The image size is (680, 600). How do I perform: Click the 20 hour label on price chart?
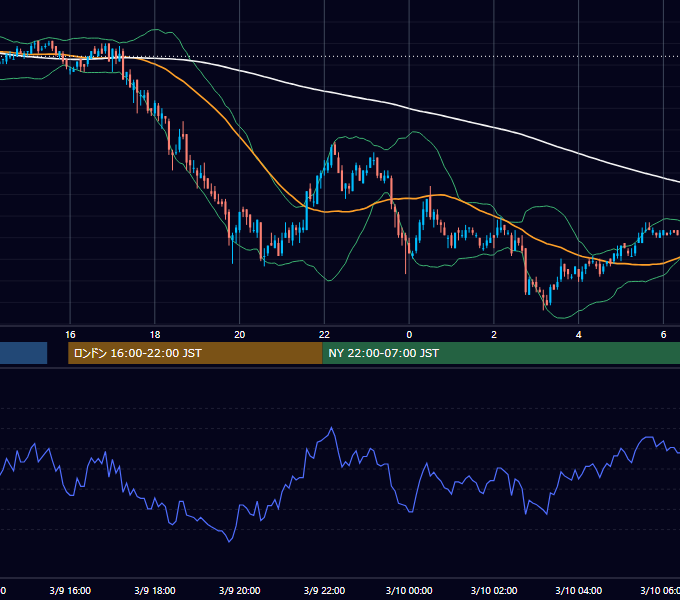click(239, 335)
